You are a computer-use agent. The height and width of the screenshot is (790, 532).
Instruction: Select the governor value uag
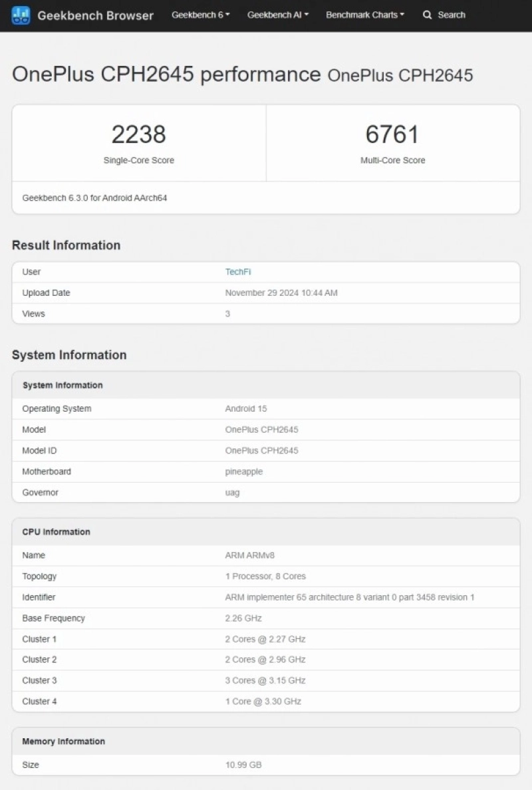tap(232, 493)
